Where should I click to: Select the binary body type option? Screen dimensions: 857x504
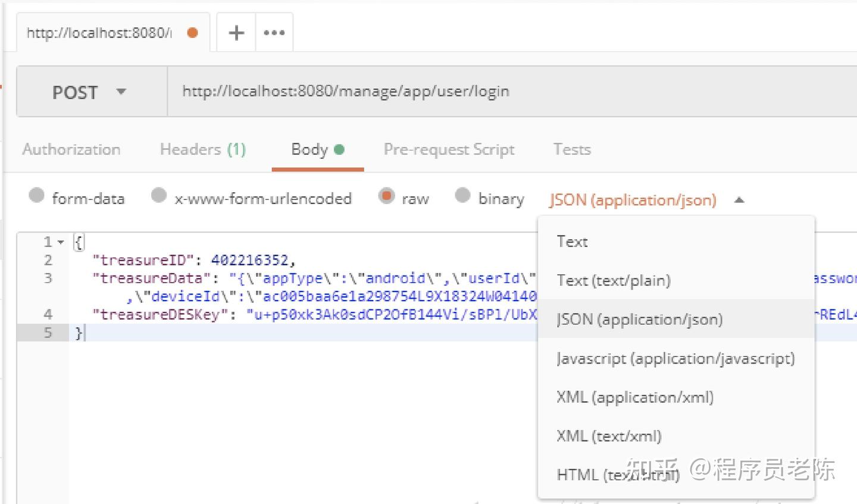462,196
